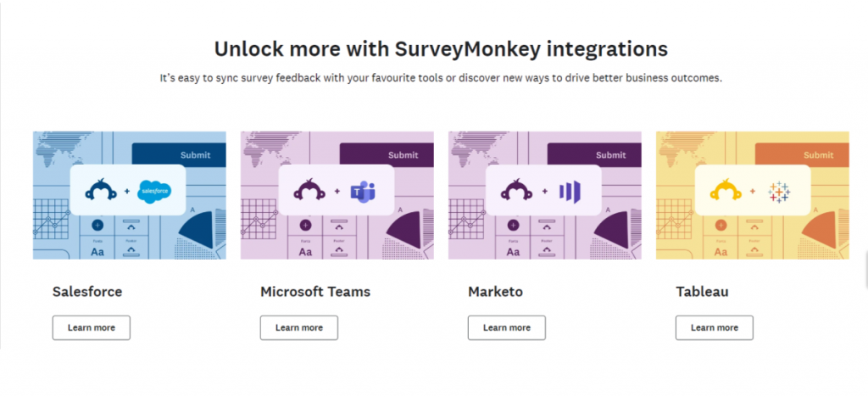Select the Tableau heading text
868x397 pixels.
pos(702,292)
